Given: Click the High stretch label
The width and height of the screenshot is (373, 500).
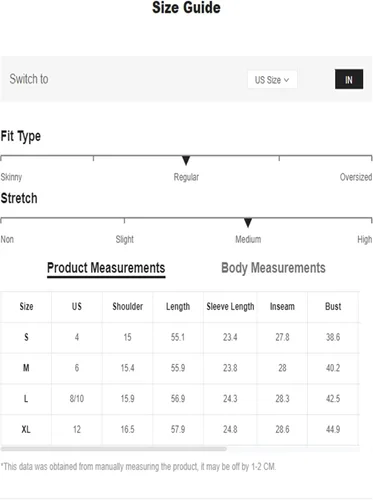Looking at the screenshot, I should coord(364,239).
